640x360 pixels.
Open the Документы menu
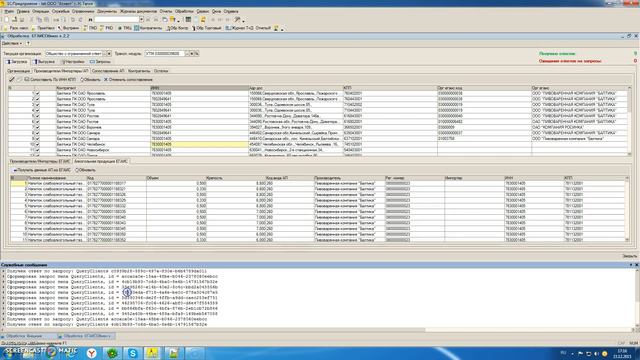coord(107,11)
